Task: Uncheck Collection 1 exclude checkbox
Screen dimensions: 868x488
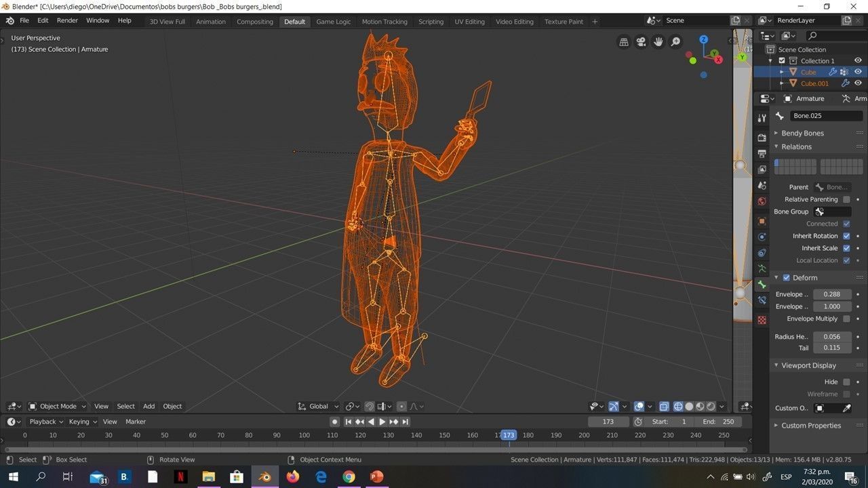Action: [782, 61]
